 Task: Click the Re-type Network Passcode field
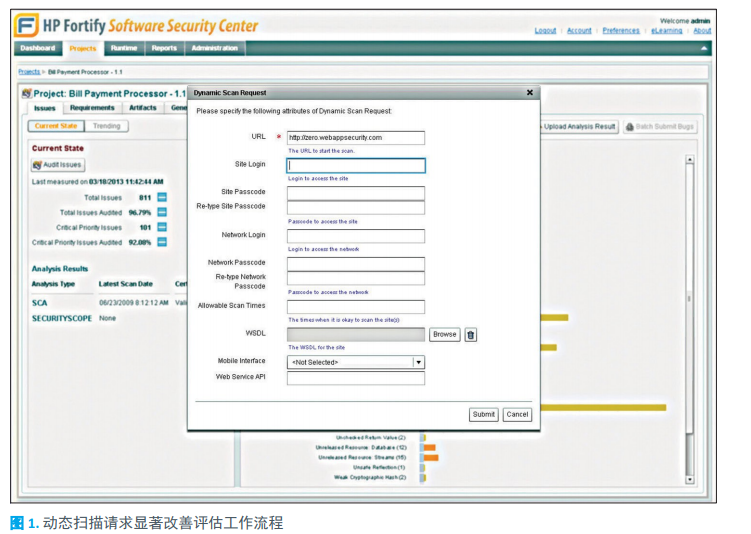355,278
